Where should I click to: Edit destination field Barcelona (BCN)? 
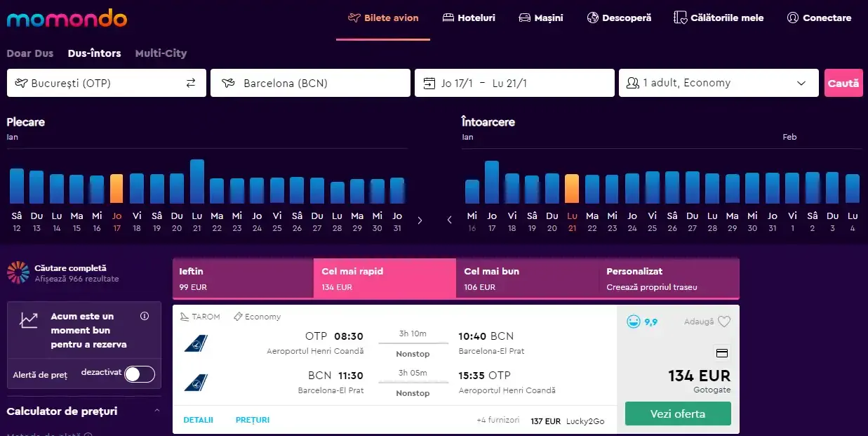pos(310,83)
